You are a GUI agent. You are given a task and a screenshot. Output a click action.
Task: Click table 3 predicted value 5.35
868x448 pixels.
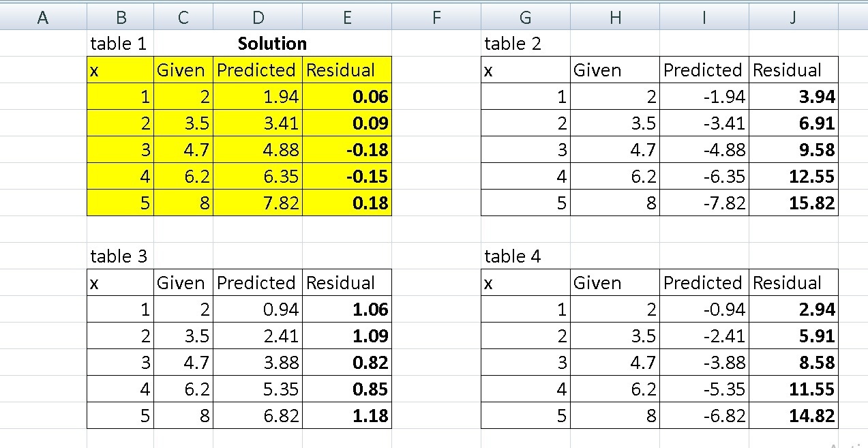[258, 389]
